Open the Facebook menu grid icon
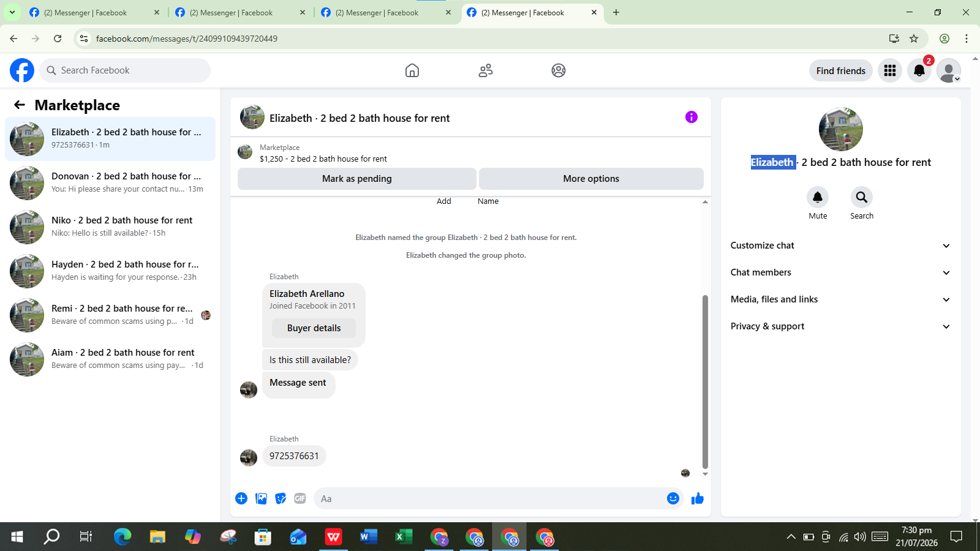 [x=890, y=70]
